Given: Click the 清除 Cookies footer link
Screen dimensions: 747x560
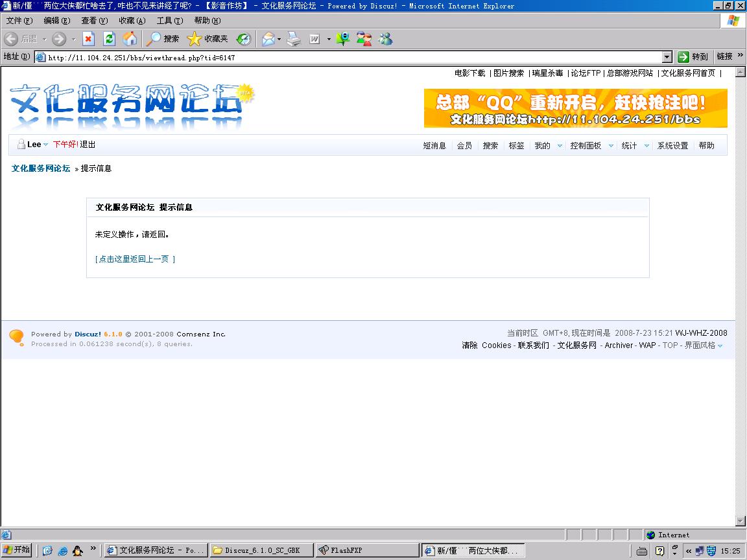Looking at the screenshot, I should (x=486, y=345).
